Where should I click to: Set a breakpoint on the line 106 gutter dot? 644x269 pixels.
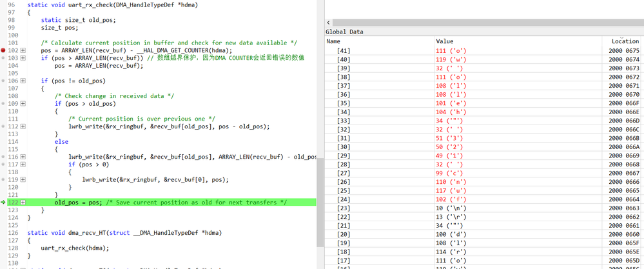(3, 81)
